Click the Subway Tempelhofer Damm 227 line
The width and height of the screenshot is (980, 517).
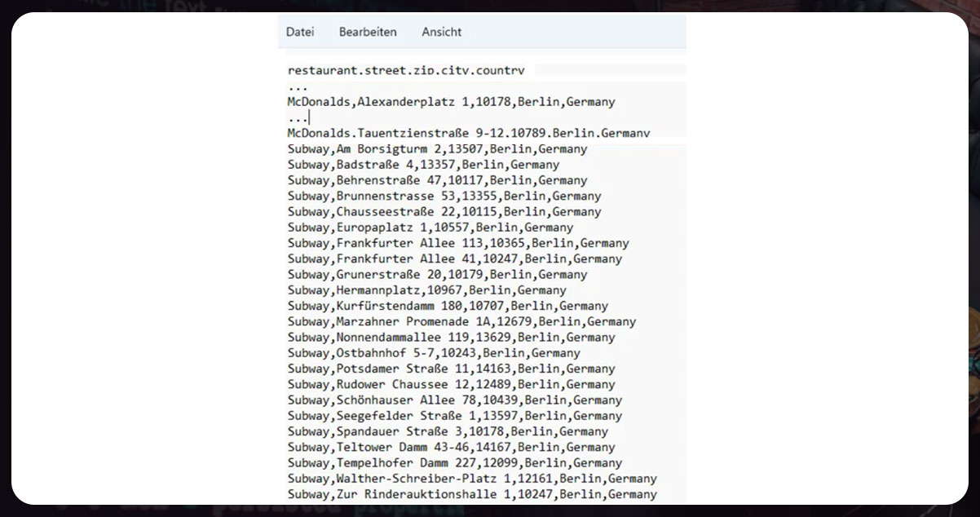coord(454,462)
